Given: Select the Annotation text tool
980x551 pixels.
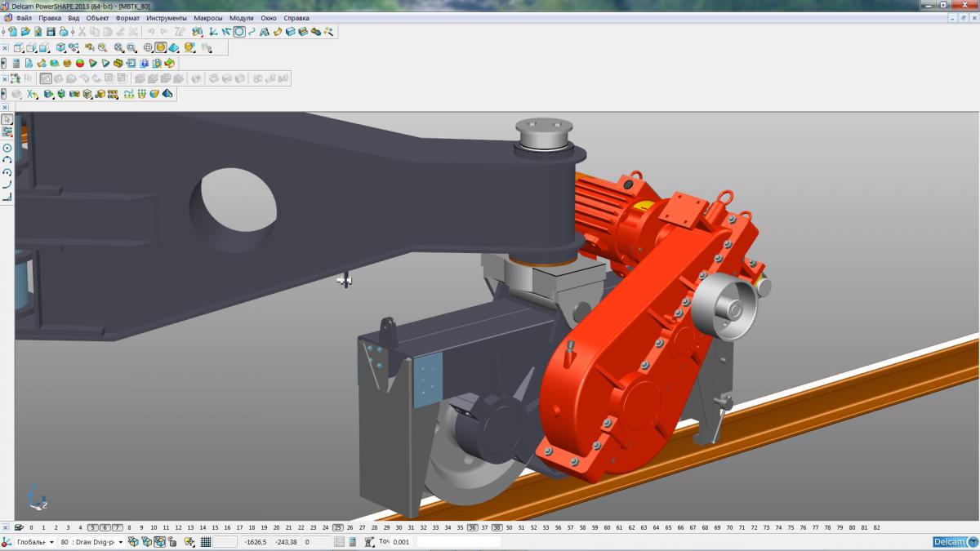Looking at the screenshot, I should pos(265,32).
